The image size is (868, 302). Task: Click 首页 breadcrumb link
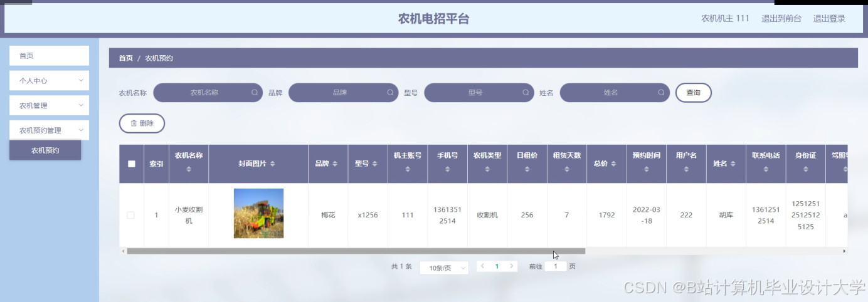coord(126,58)
